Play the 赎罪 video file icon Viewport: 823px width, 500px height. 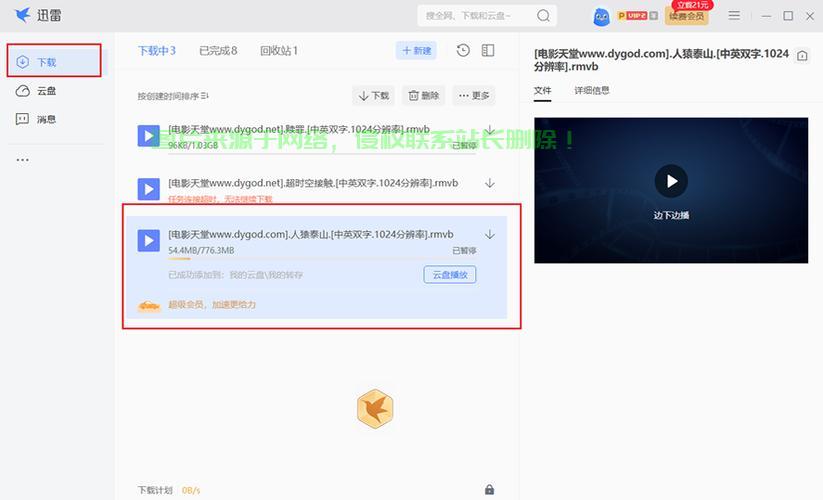tap(149, 136)
